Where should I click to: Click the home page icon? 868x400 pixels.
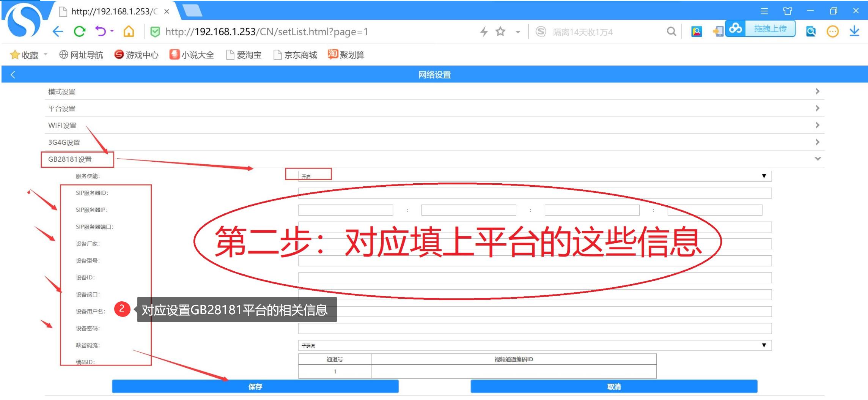pyautogui.click(x=129, y=31)
